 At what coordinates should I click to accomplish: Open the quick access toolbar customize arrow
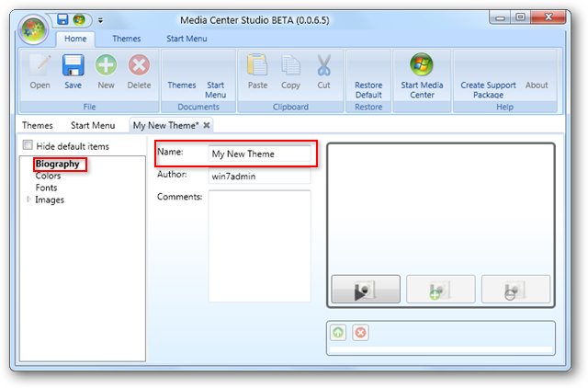click(100, 20)
